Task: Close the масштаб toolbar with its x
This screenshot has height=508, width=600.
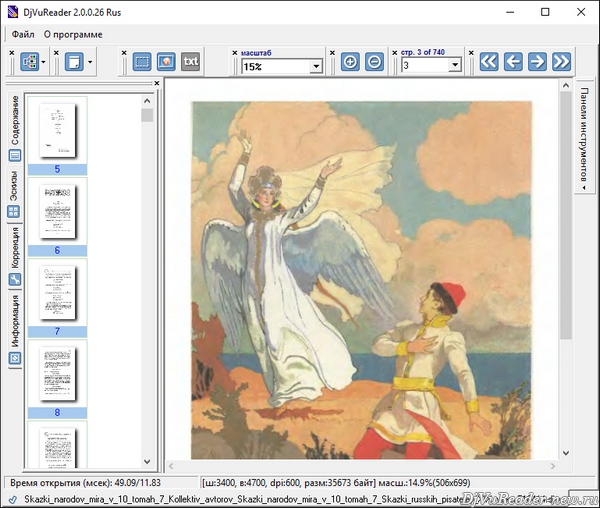Action: (x=235, y=53)
